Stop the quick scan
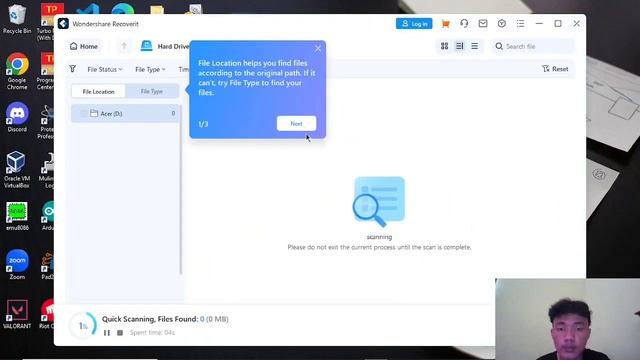640x360 pixels. [x=120, y=333]
